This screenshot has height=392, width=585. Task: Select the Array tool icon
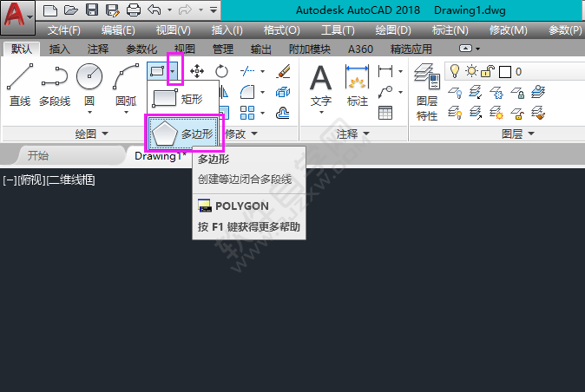[x=247, y=113]
